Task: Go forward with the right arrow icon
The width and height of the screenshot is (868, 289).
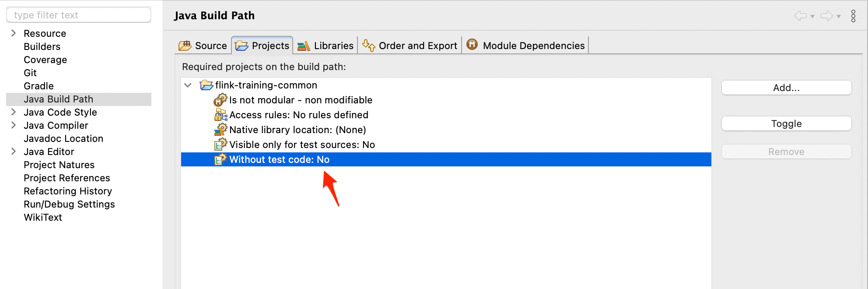Action: tap(827, 16)
